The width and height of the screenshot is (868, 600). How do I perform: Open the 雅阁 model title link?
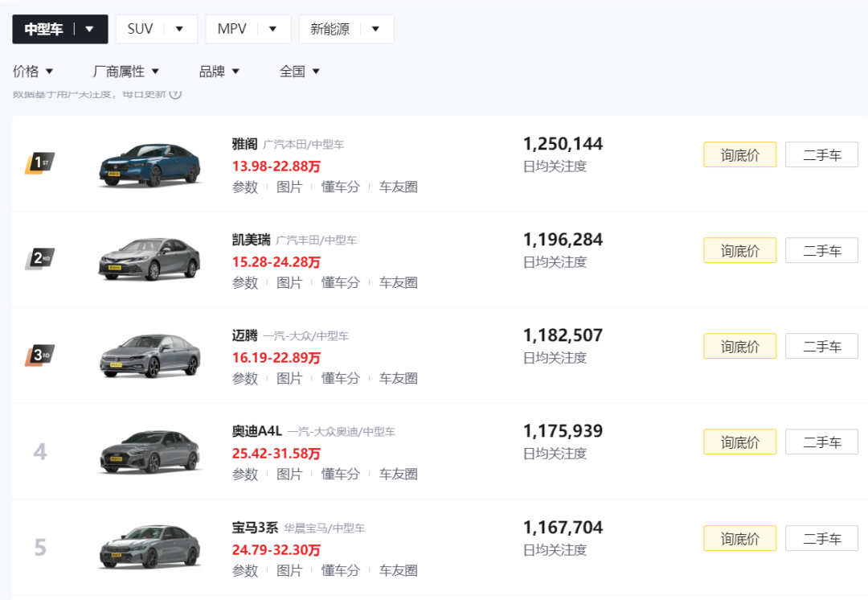244,144
